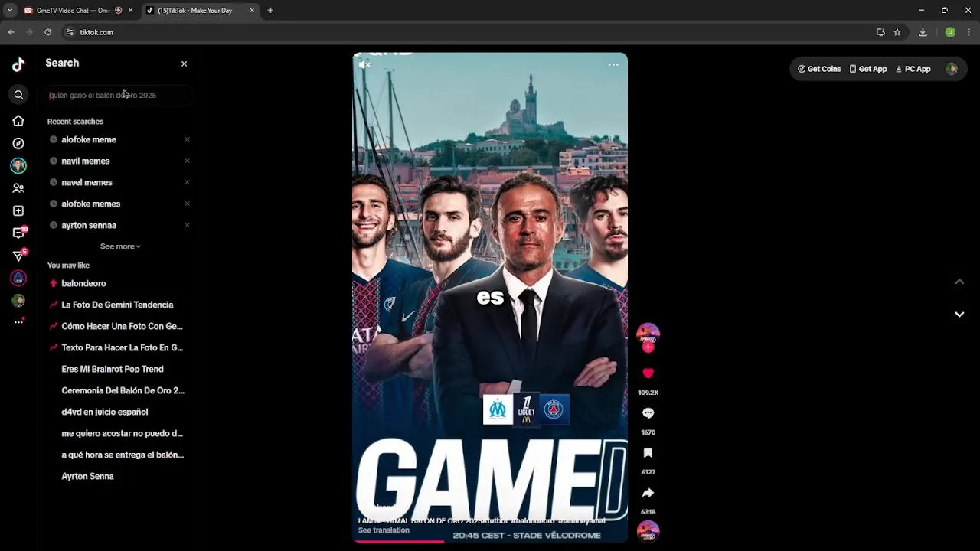Viewport: 980px width, 551px height.
Task: Go to previous video with up arrow
Action: click(x=959, y=282)
